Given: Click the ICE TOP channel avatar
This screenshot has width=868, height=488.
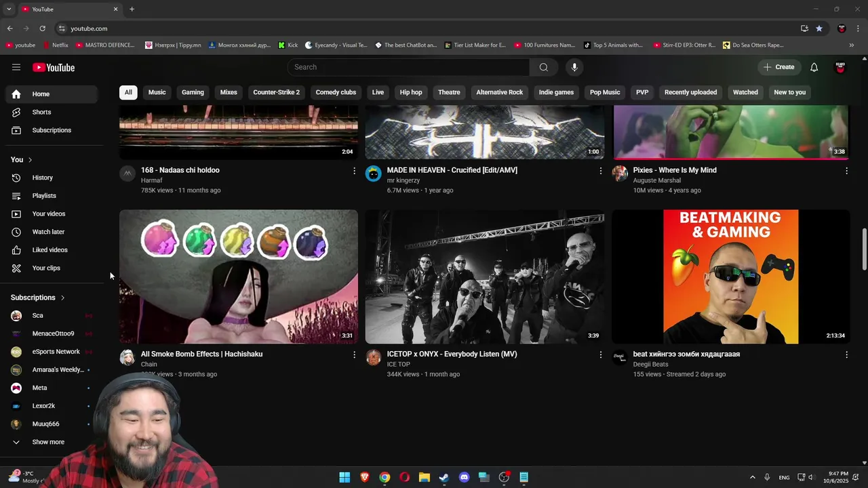Looking at the screenshot, I should pyautogui.click(x=374, y=358).
